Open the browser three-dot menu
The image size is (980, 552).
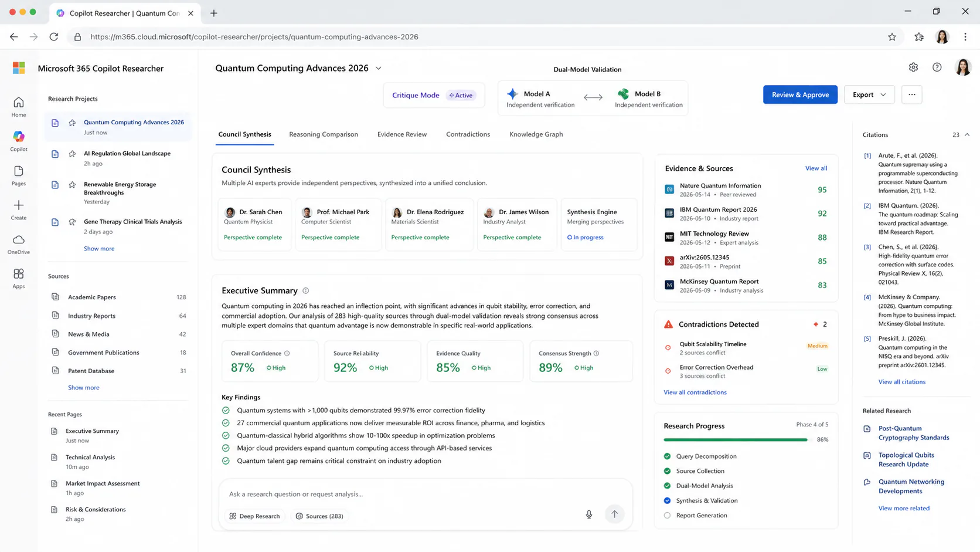(x=965, y=37)
